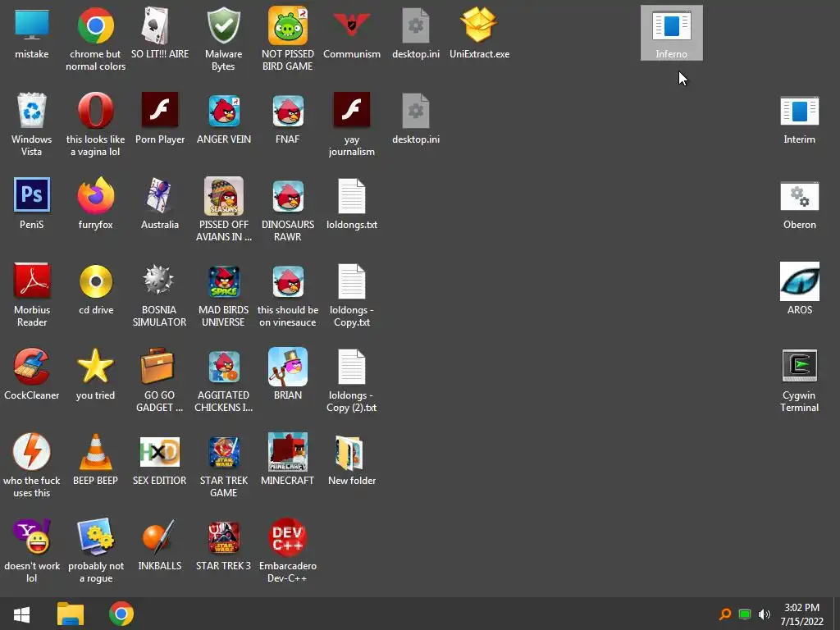Image resolution: width=840 pixels, height=630 pixels.
Task: Select the HxD hex editor icon
Action: pos(159,452)
